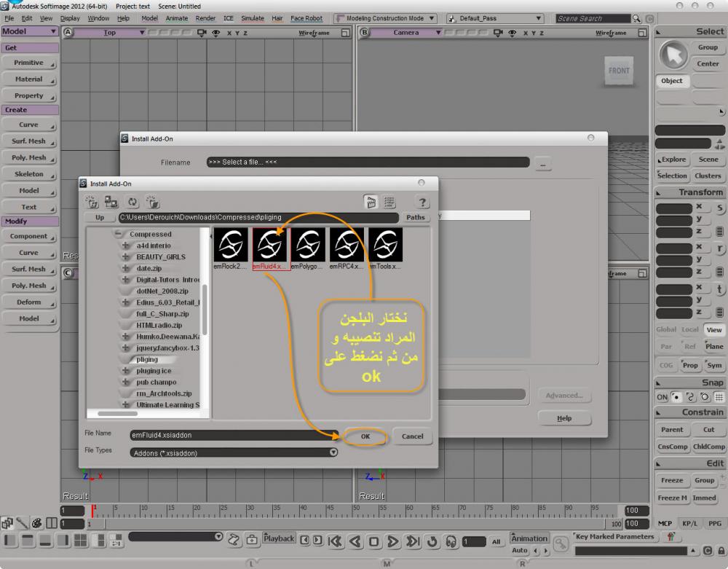Screen dimensions: 728x569
Task: Toggle loop playback icon
Action: tap(432, 541)
